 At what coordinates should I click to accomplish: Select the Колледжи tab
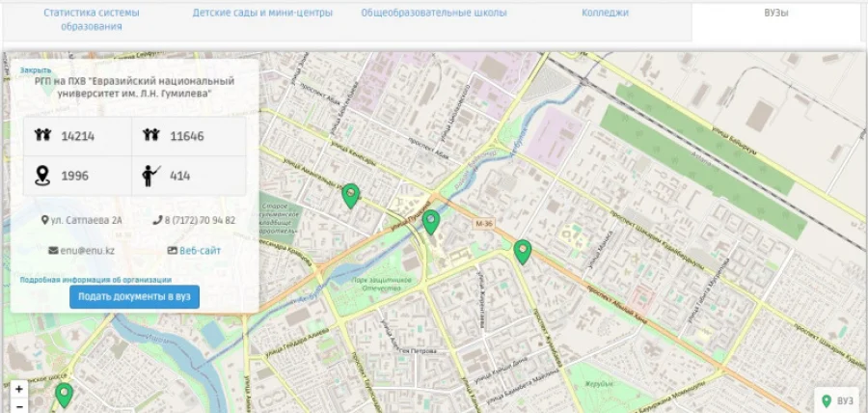click(605, 14)
